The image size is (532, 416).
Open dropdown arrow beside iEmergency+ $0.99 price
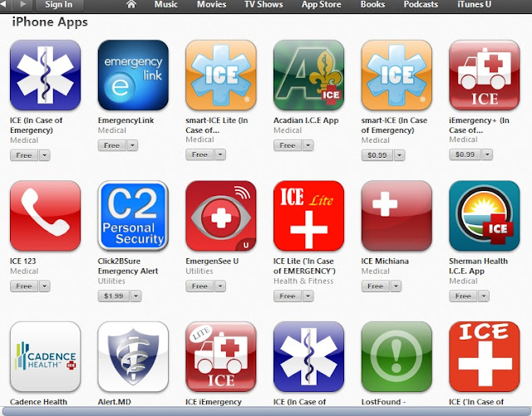(x=487, y=154)
